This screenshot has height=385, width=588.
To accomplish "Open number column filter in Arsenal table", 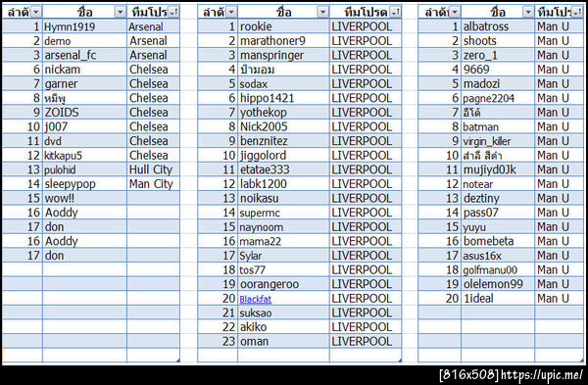I will point(35,13).
